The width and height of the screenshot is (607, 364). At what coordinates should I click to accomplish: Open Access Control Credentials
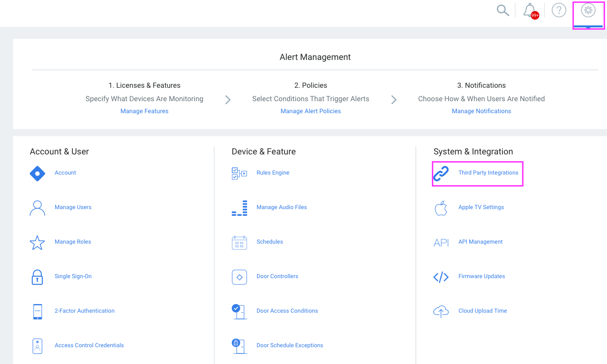[x=89, y=345]
